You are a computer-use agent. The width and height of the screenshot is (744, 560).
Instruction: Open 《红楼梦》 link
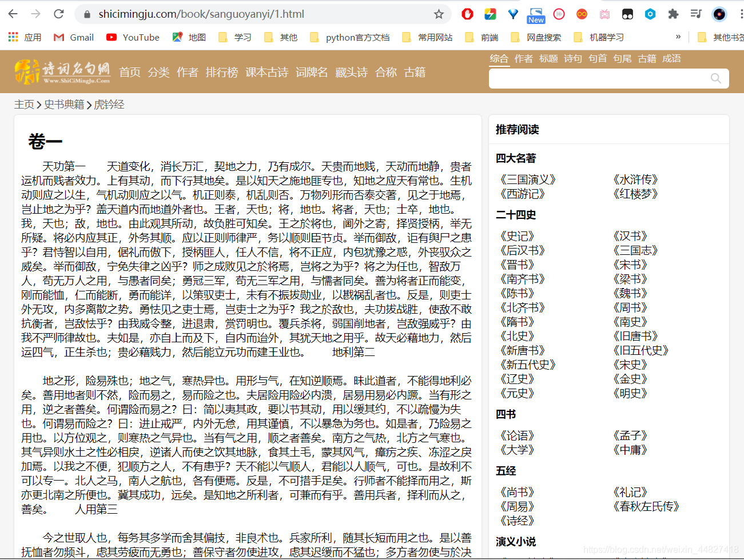tap(634, 194)
